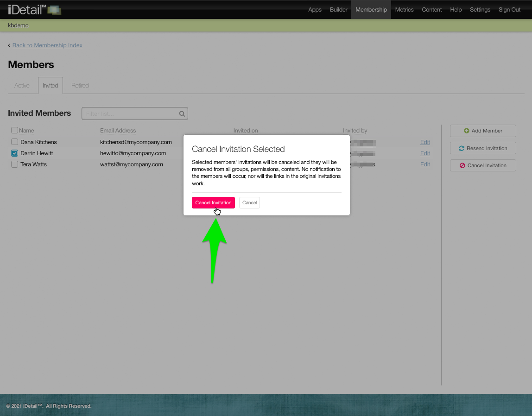
Task: Open the Settings menu
Action: [x=480, y=9]
